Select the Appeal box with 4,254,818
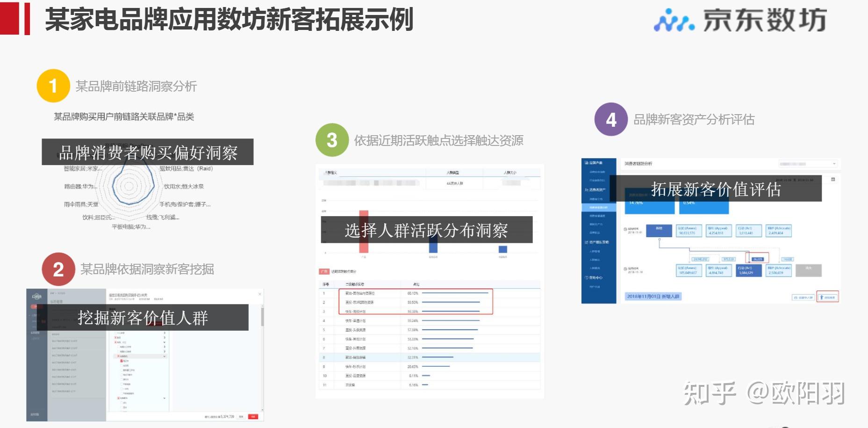 [x=718, y=231]
